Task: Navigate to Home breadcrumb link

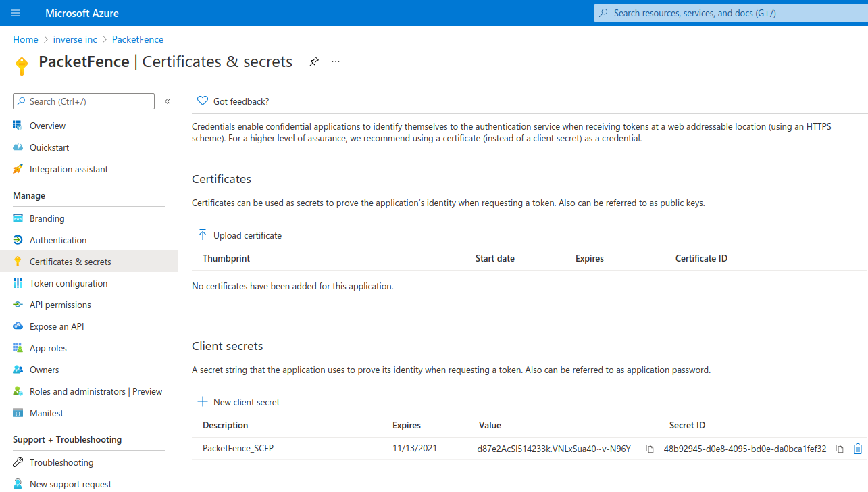Action: [26, 39]
